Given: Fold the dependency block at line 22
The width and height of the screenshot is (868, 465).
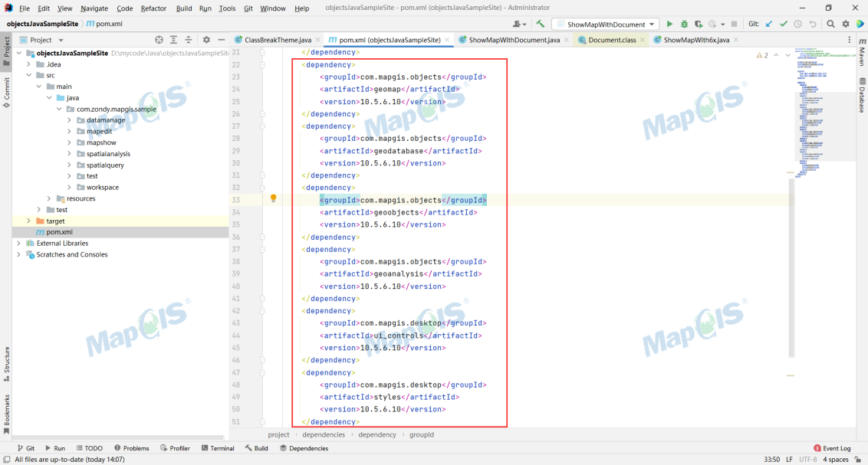Looking at the screenshot, I should point(262,64).
